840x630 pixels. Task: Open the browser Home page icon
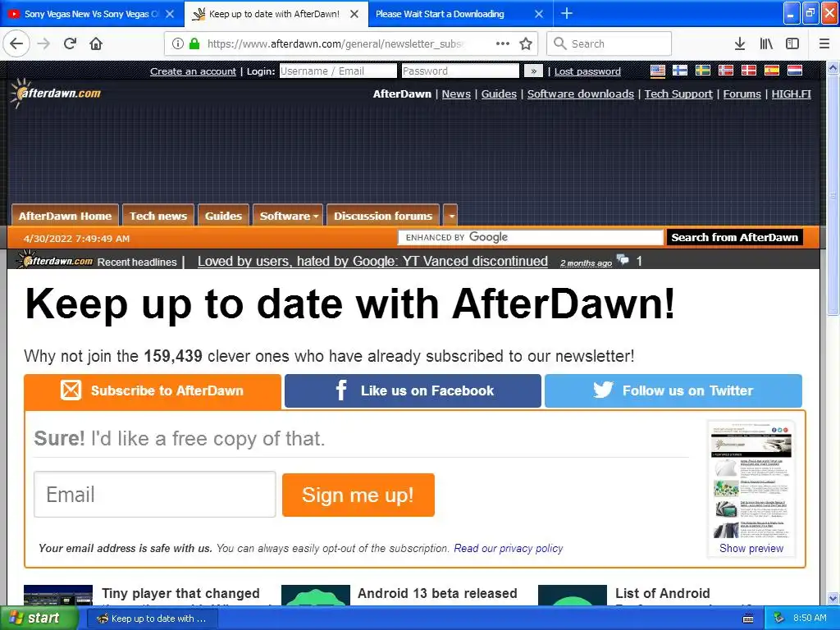[x=96, y=44]
